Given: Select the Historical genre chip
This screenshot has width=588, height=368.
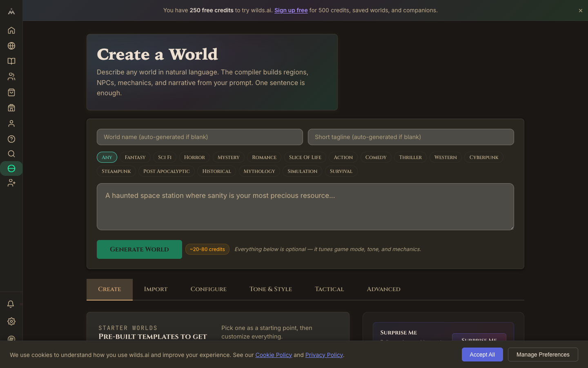Looking at the screenshot, I should 217,171.
